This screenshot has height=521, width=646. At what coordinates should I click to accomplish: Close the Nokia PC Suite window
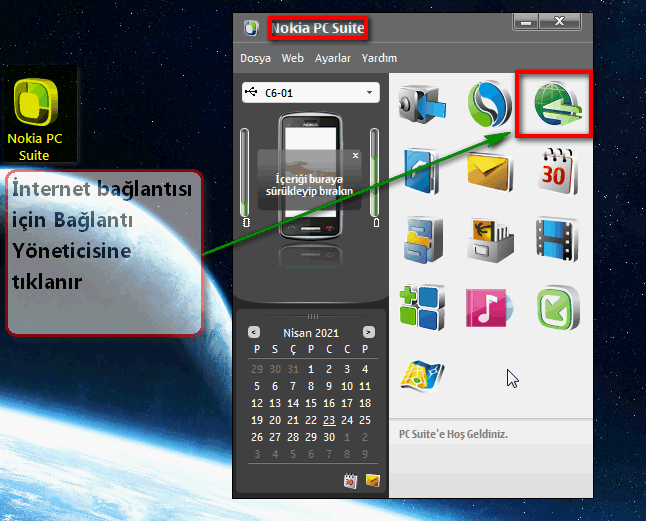coord(559,22)
